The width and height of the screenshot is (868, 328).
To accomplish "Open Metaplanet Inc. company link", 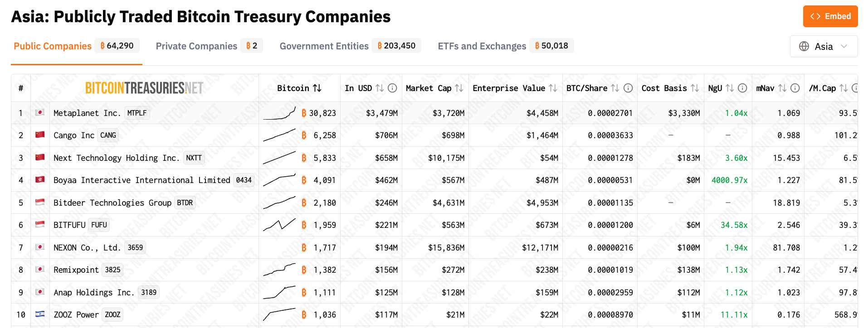I will [87, 113].
